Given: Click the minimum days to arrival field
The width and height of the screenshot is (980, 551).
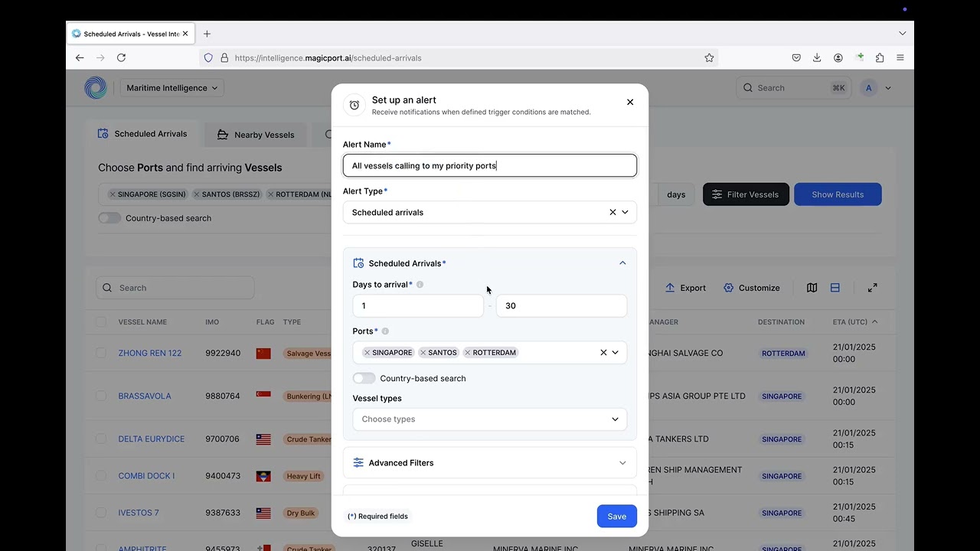Looking at the screenshot, I should [418, 305].
